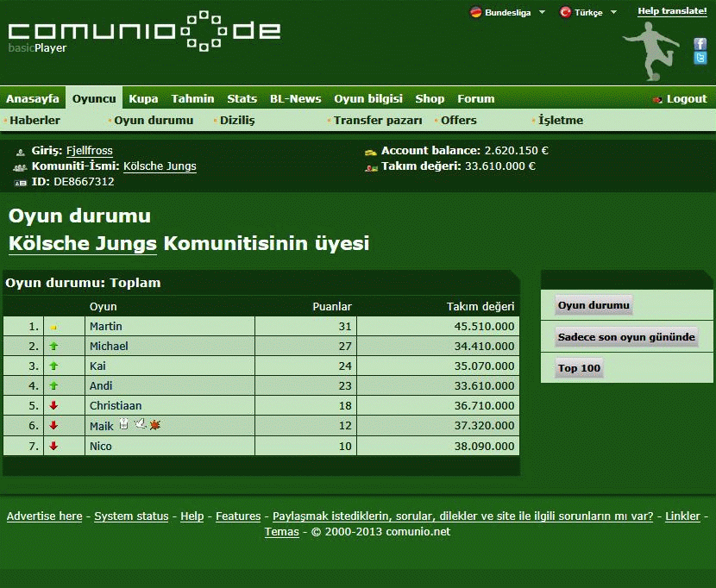Expand the Bundesliga league dropdown
Viewport: 716px width, 588px height.
coord(542,12)
